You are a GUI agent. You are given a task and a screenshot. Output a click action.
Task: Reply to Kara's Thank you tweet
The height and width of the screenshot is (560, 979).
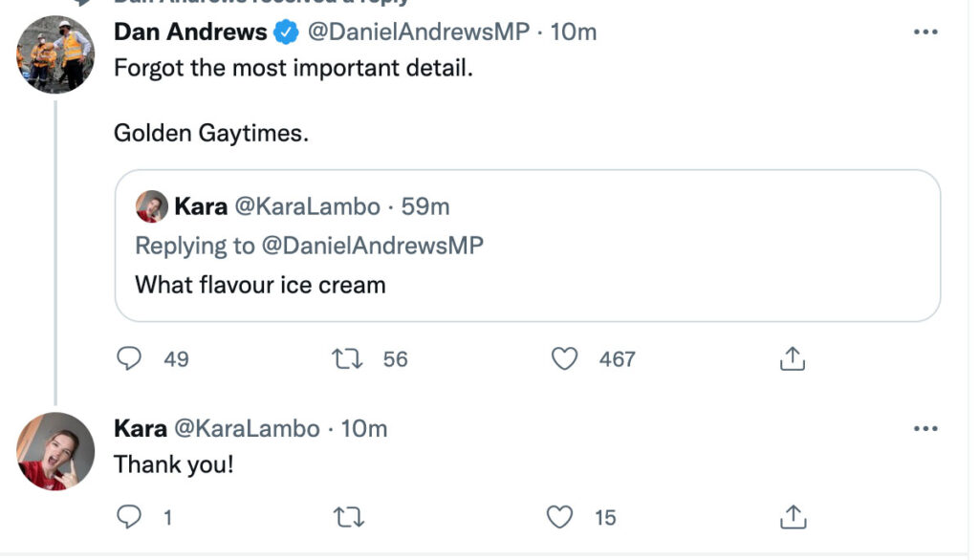tap(129, 517)
